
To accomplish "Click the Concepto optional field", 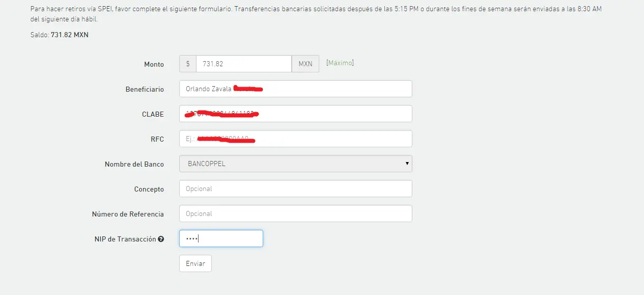I will point(296,189).
